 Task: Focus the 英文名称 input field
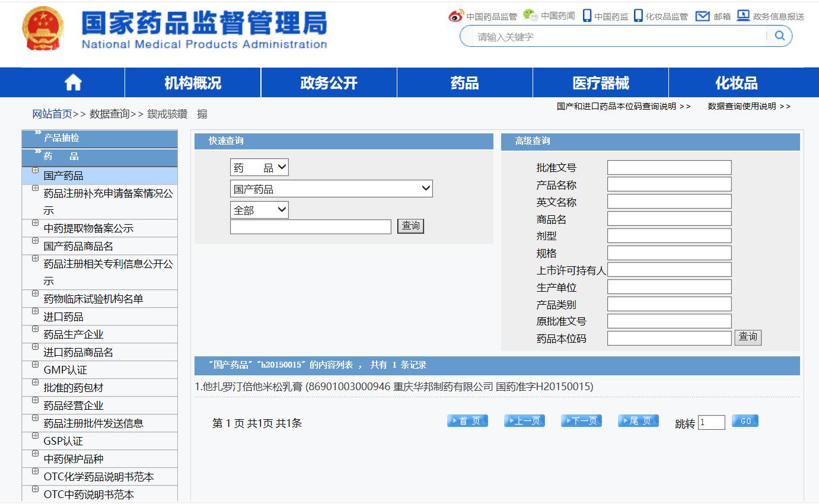coord(670,202)
